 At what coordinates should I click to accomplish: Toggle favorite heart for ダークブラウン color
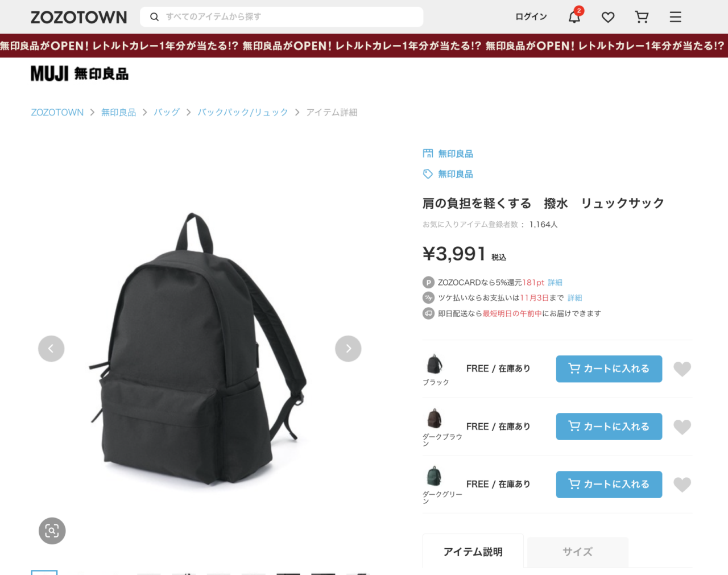click(682, 427)
